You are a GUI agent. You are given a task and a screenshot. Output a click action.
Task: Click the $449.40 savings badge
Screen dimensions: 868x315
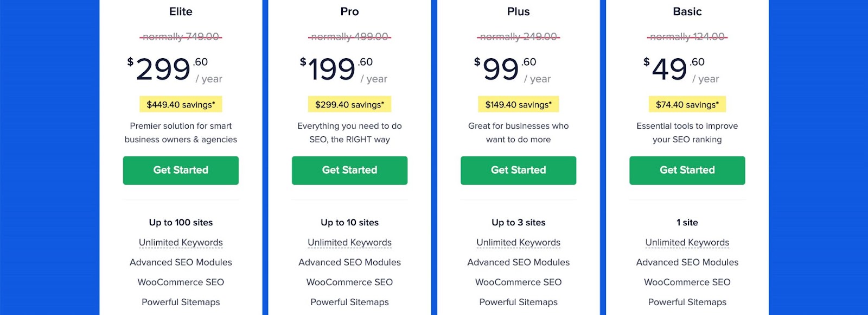point(181,104)
